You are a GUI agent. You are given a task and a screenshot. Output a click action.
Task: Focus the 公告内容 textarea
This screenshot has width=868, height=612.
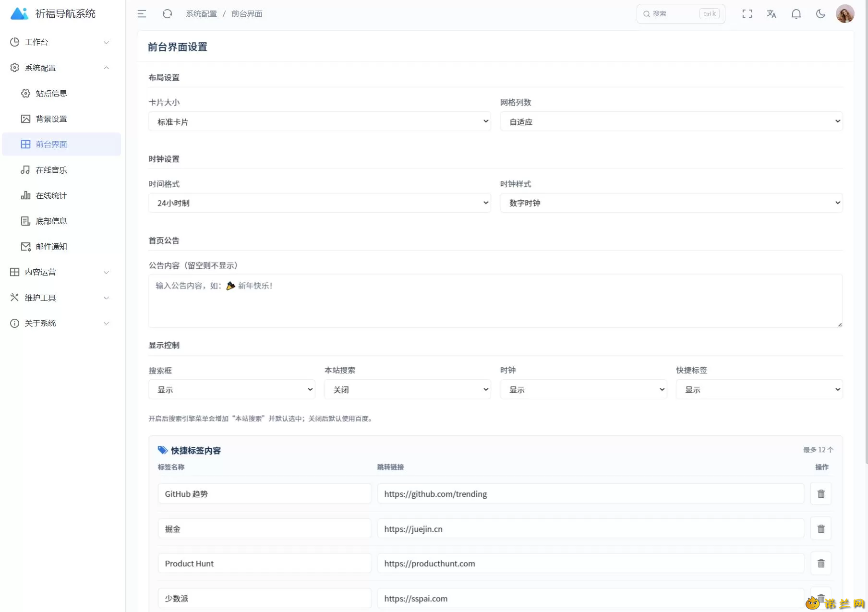[x=495, y=301]
